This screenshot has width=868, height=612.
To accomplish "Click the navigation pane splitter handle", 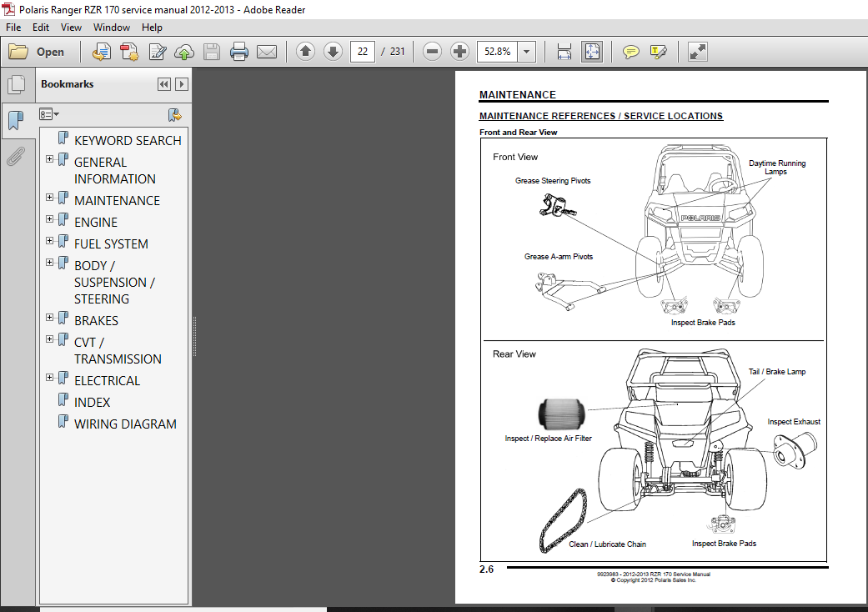I will tap(194, 337).
